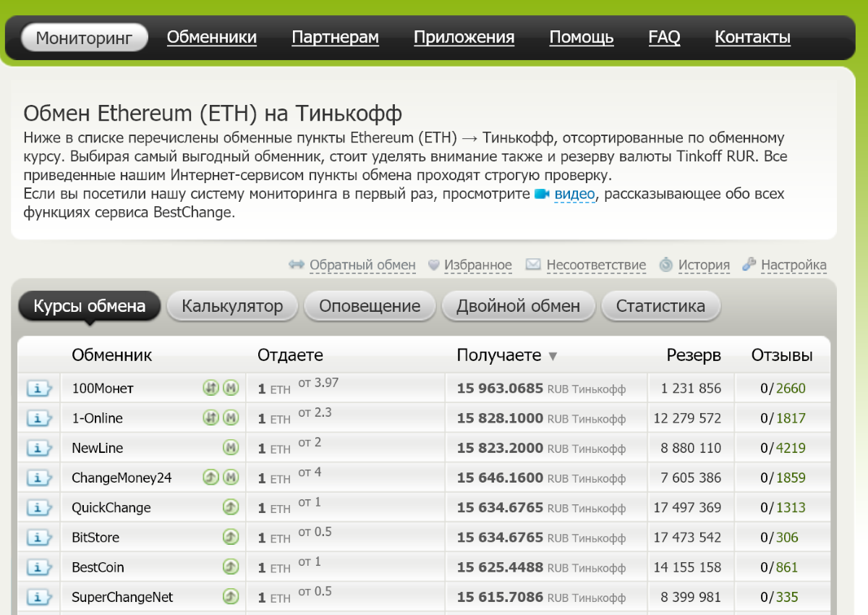Click the rate 15 963.0685 RUB Тинькофф

click(x=541, y=389)
